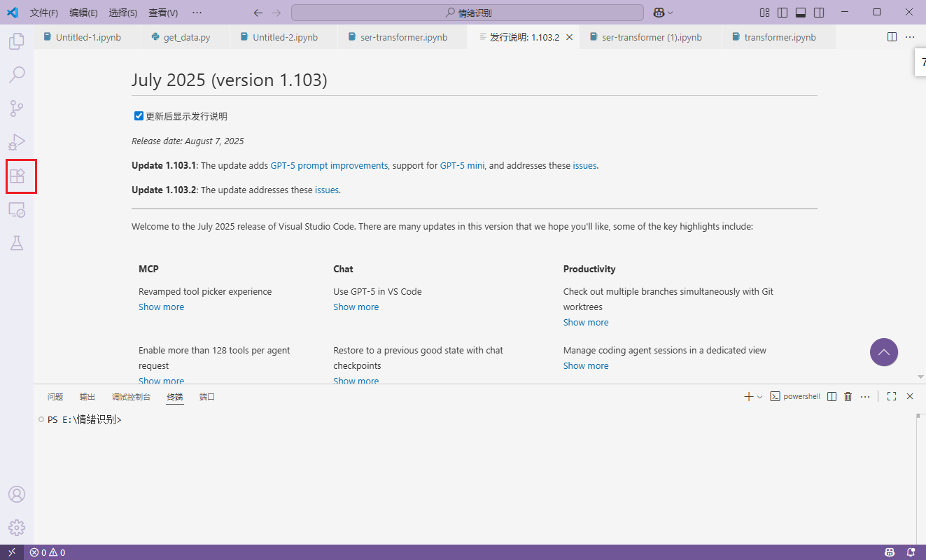Switch to ser-transformer.ipynb tab
The image size is (926, 560).
tap(403, 37)
